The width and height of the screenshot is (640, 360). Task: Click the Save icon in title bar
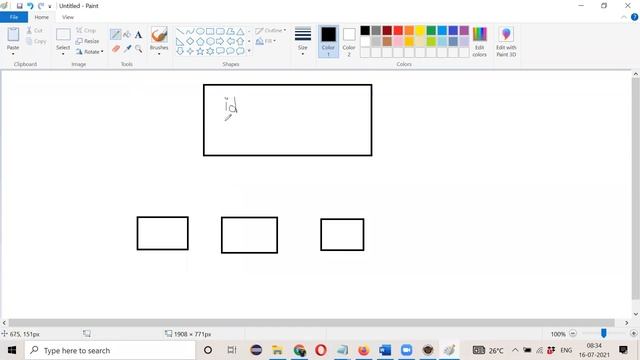[x=19, y=6]
